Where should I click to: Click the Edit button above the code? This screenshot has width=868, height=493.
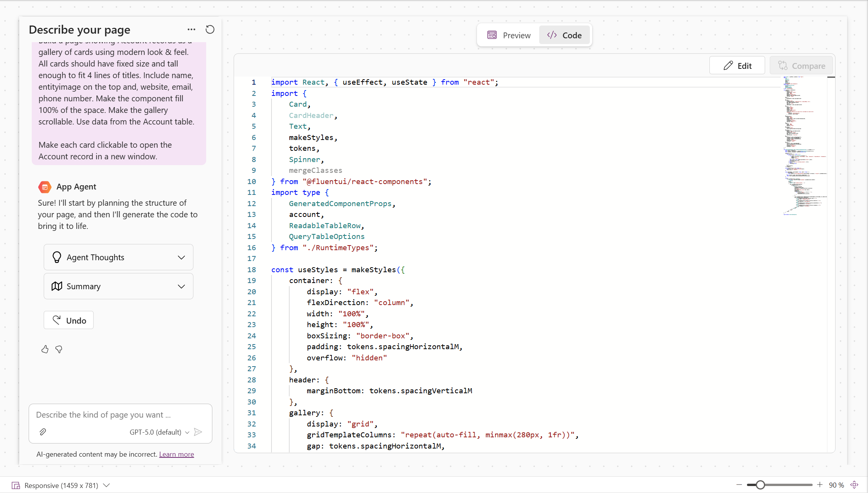tap(736, 65)
